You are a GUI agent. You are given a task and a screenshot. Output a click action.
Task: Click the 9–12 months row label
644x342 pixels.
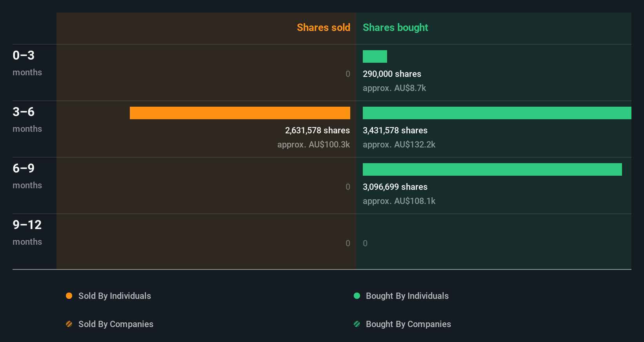tap(27, 233)
